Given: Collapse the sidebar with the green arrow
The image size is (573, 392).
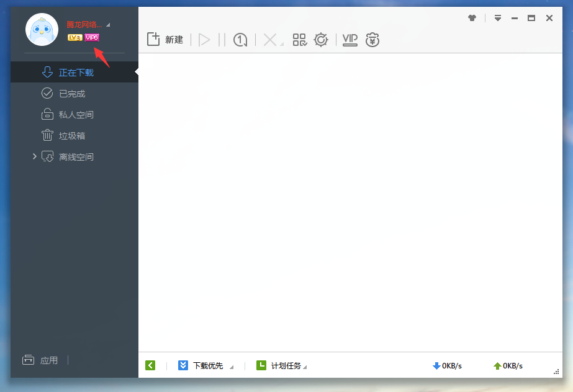Looking at the screenshot, I should (x=150, y=365).
